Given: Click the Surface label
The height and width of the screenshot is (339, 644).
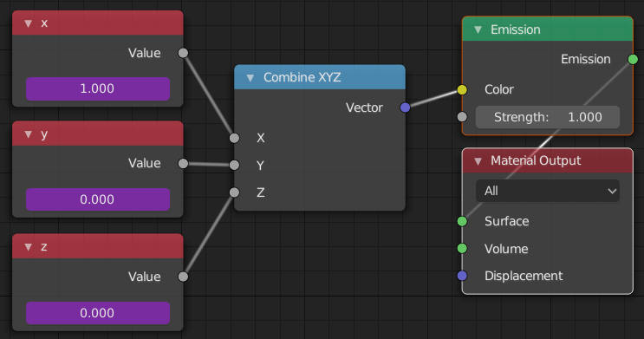Looking at the screenshot, I should [506, 221].
